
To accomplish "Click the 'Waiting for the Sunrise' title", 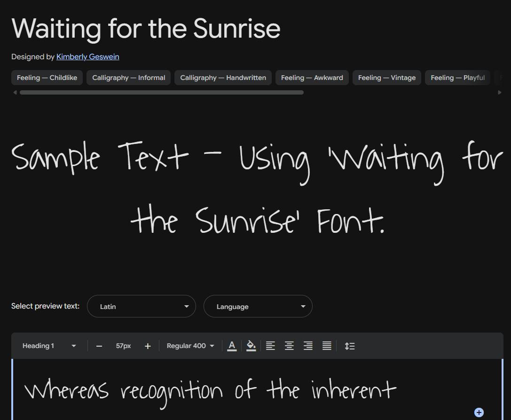I will [x=146, y=29].
